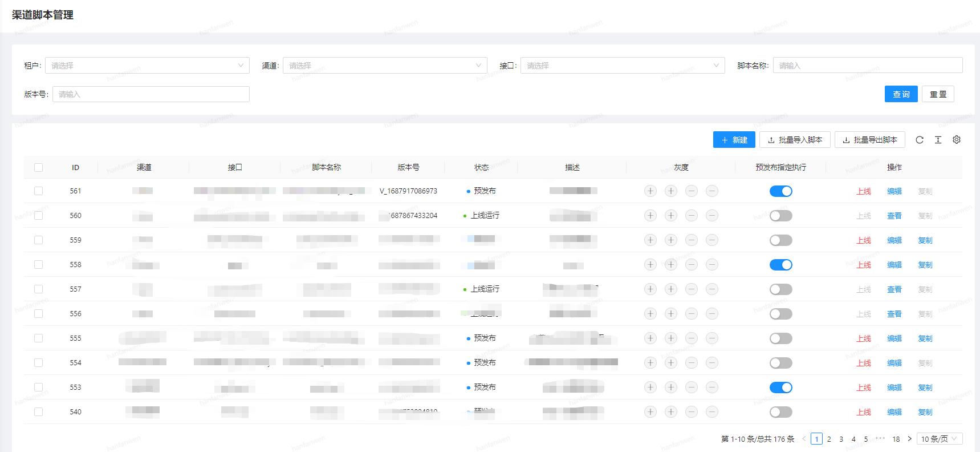The width and height of the screenshot is (980, 452).
Task: Focus the 脚本名称 input field
Action: 868,66
